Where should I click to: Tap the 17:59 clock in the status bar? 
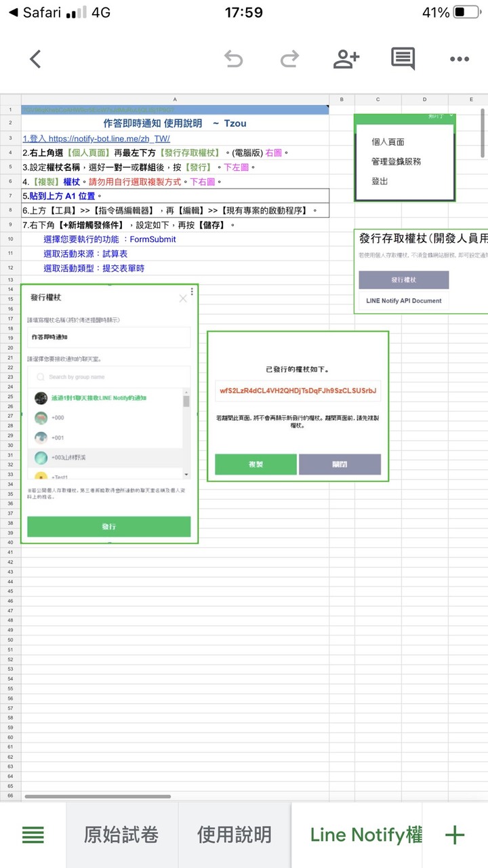pos(243,12)
